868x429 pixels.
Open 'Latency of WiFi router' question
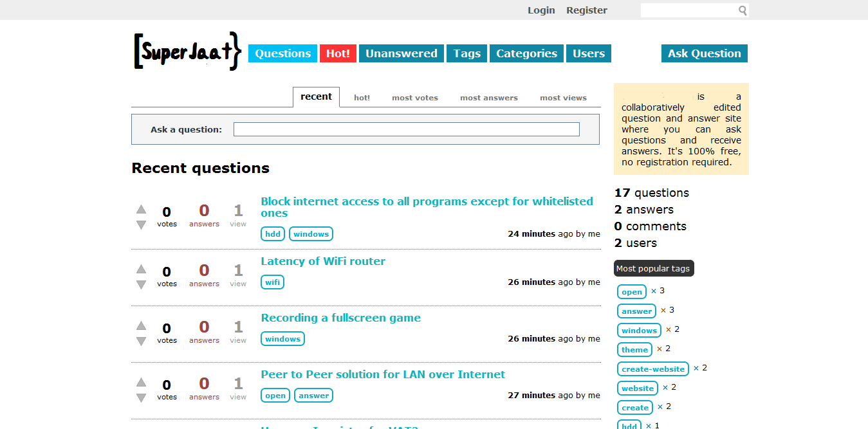[323, 261]
